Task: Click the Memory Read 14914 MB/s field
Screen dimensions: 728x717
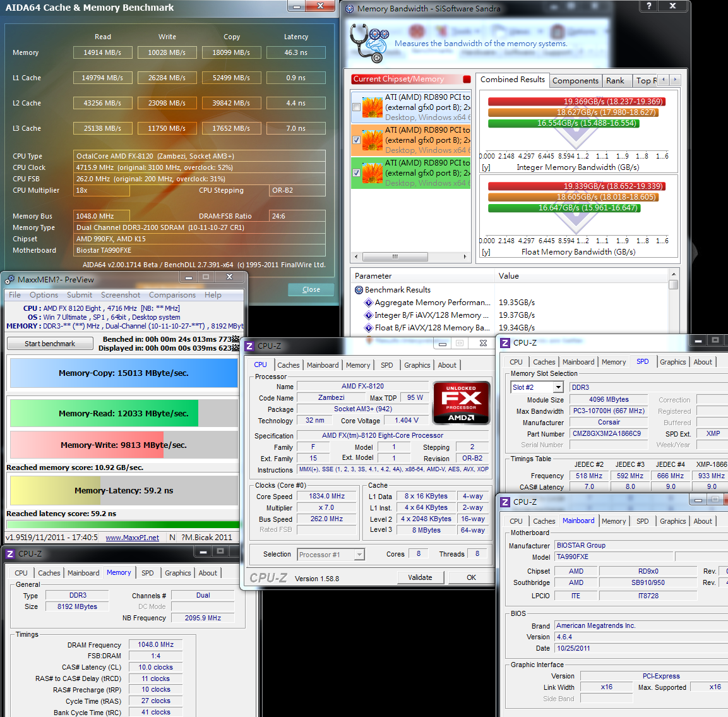Action: 103,52
